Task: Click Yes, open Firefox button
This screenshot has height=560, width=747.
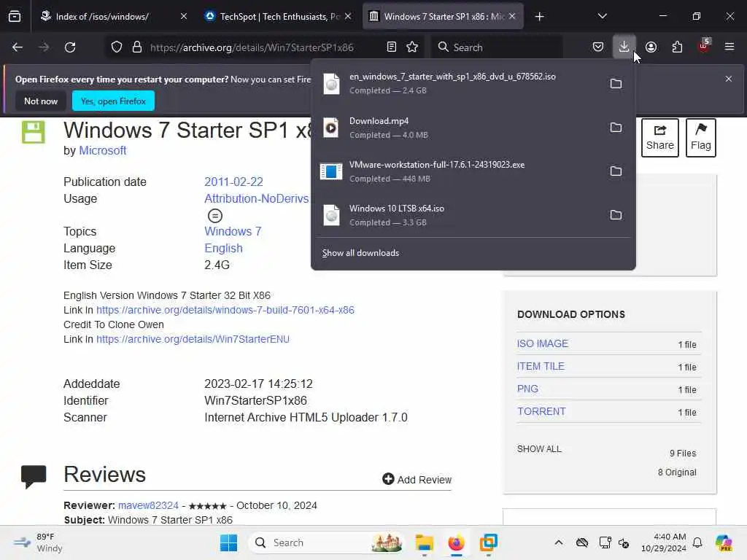Action: point(113,101)
